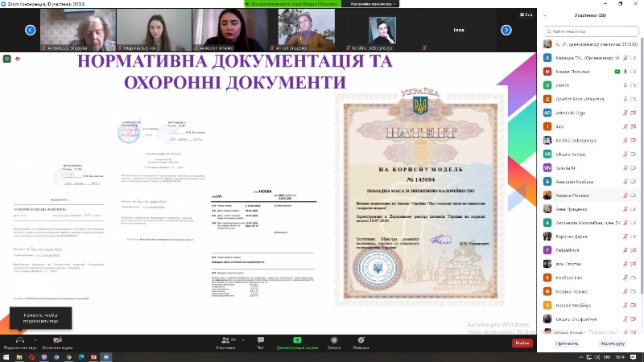Open notification center in system tray
Screen dimensions: 644x362
634,357
